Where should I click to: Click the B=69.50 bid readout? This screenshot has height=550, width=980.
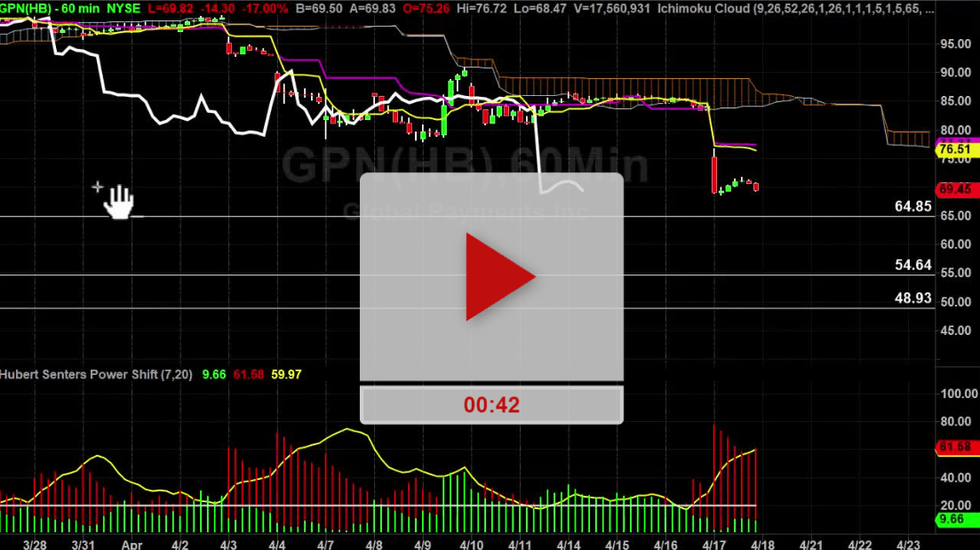319,9
